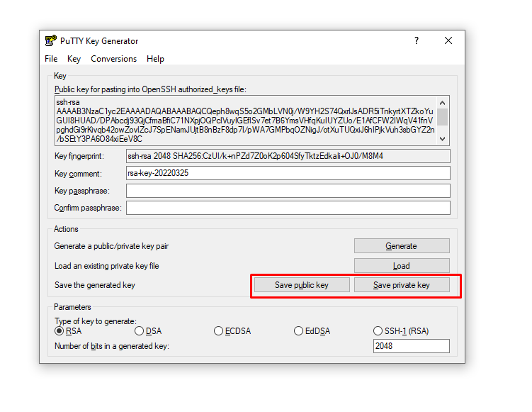Click 'Public key for pasting into OpenSSH' label

(150, 89)
